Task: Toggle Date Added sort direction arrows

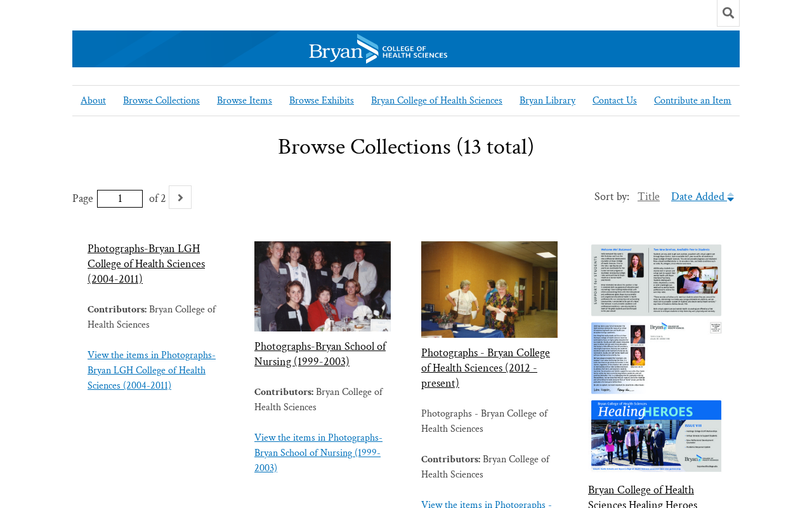Action: (x=730, y=197)
